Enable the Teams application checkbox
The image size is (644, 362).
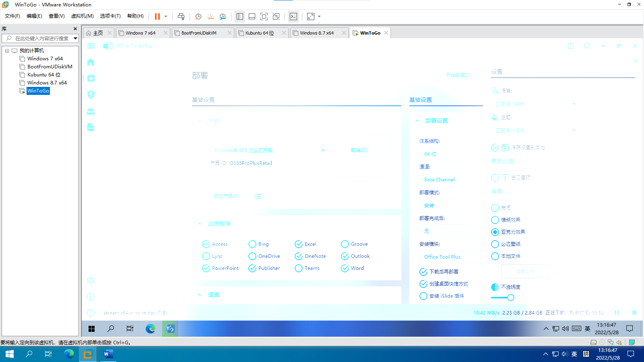tap(299, 268)
